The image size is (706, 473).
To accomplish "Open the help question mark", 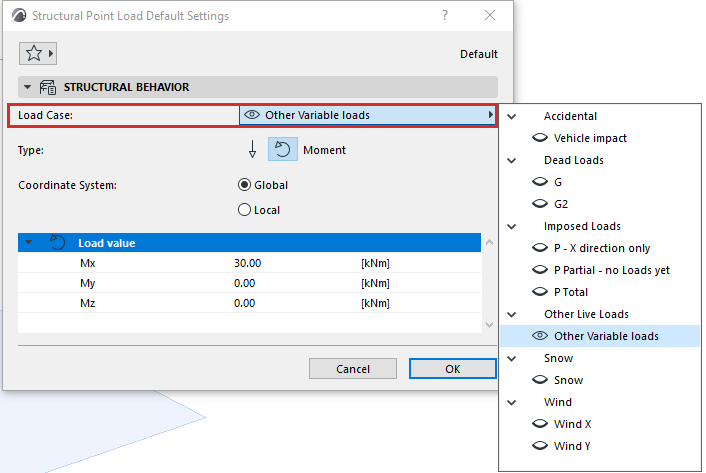I will [445, 16].
